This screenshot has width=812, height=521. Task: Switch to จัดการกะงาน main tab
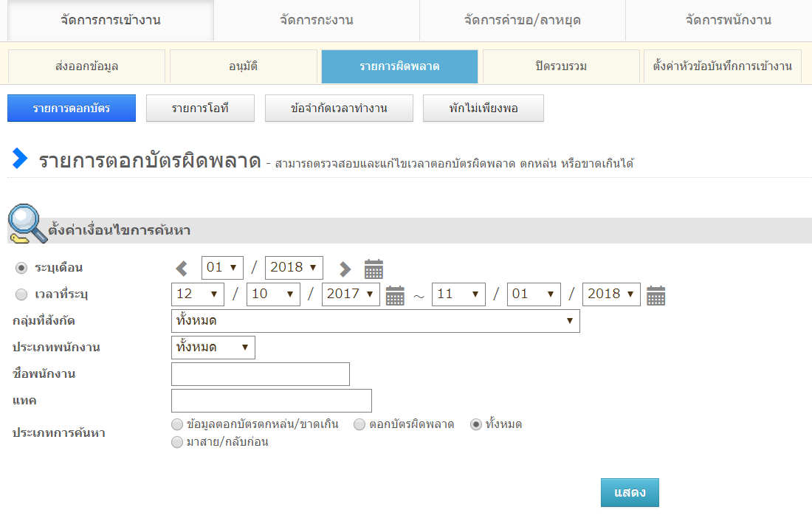[x=316, y=20]
